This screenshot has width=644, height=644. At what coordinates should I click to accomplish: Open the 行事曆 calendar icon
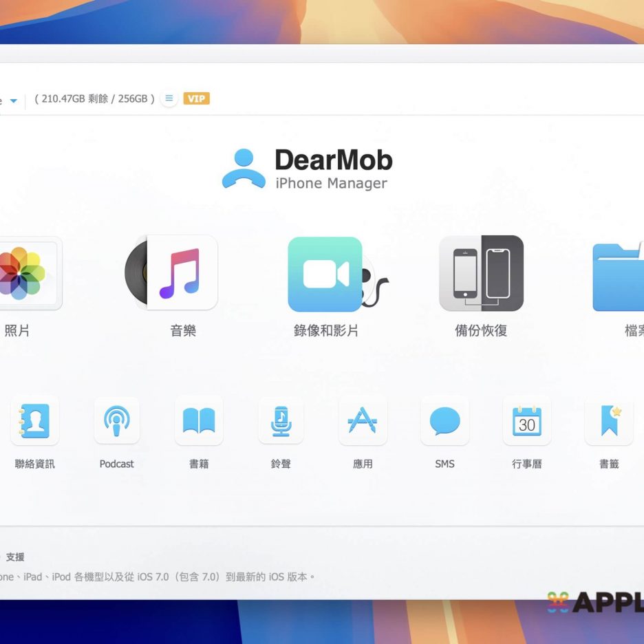(526, 420)
